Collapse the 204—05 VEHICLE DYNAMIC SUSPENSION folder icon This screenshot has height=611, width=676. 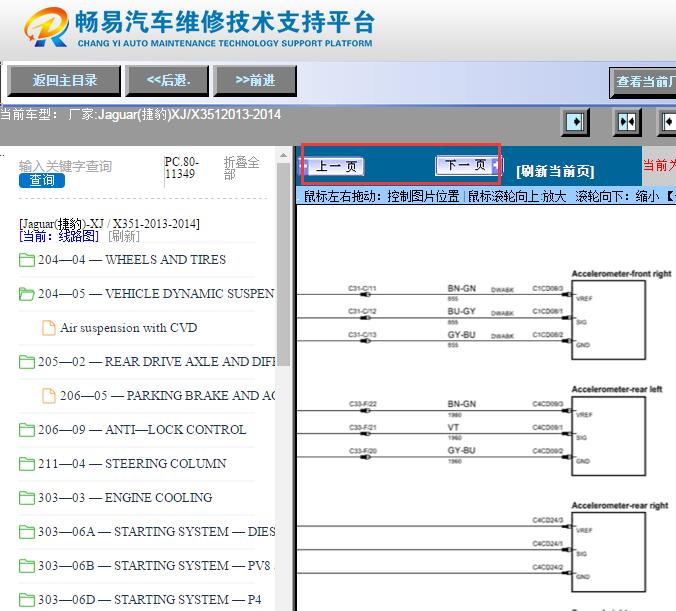point(27,294)
